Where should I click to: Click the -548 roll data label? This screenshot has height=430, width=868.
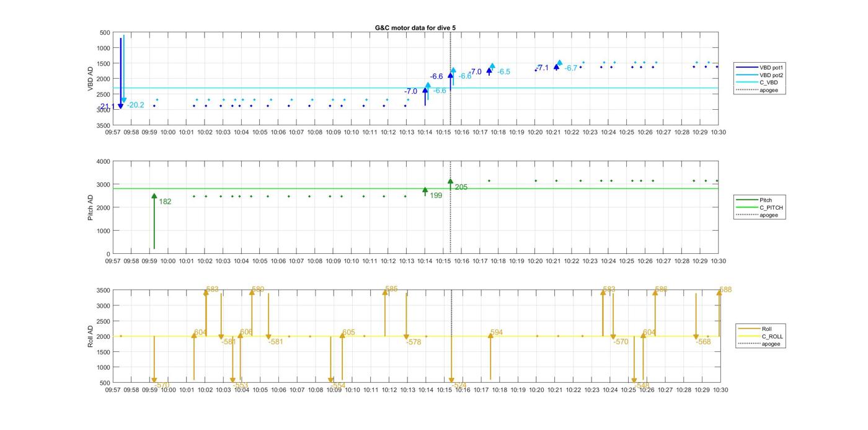coord(641,385)
